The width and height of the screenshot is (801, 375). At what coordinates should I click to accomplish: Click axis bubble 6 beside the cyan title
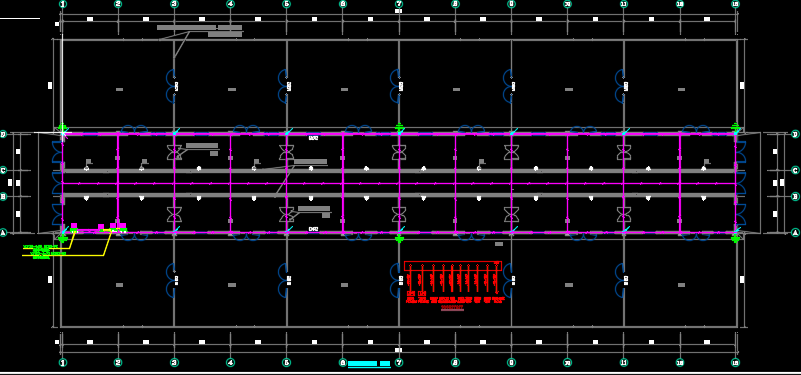pyautogui.click(x=343, y=362)
